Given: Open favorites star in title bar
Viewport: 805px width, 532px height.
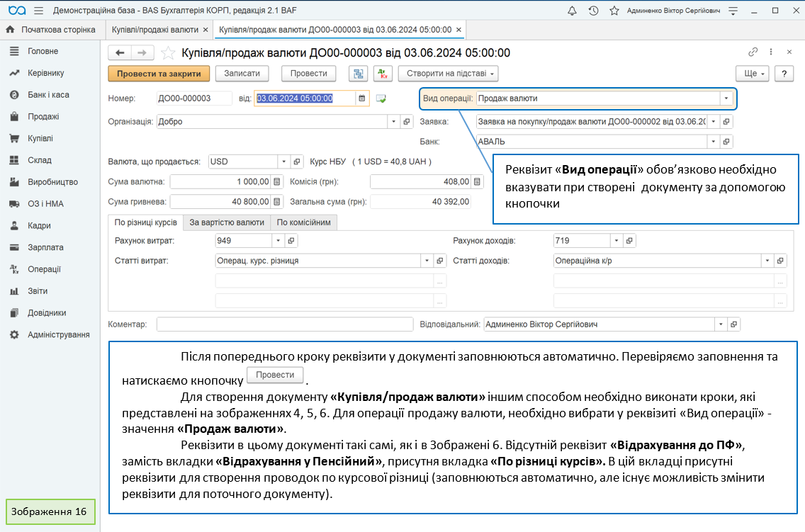Looking at the screenshot, I should 614,11.
